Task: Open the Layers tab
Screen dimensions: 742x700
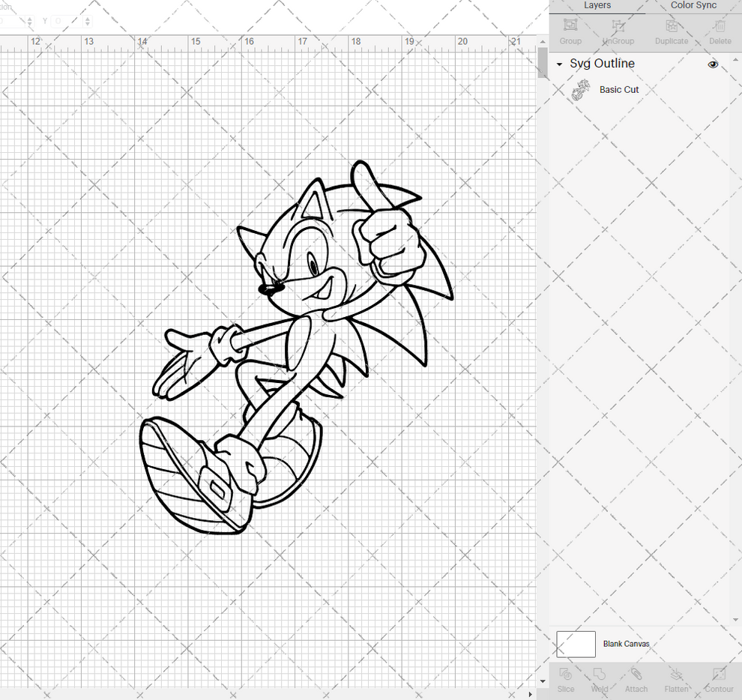Action: (x=597, y=5)
